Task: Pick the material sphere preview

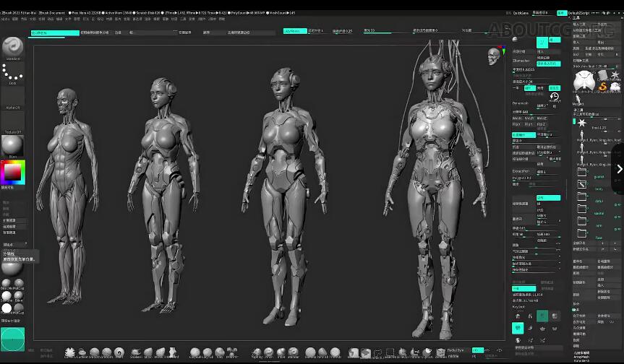Action: [x=12, y=145]
